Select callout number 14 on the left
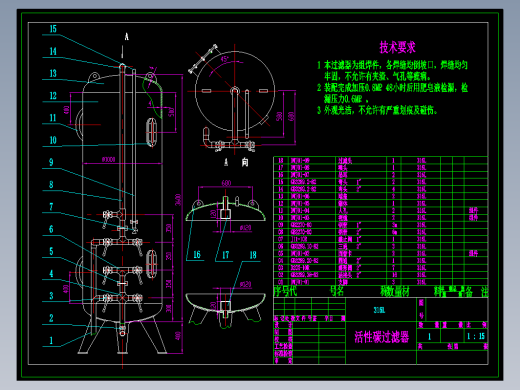Screen dimensions: 520x390 pos(53,51)
